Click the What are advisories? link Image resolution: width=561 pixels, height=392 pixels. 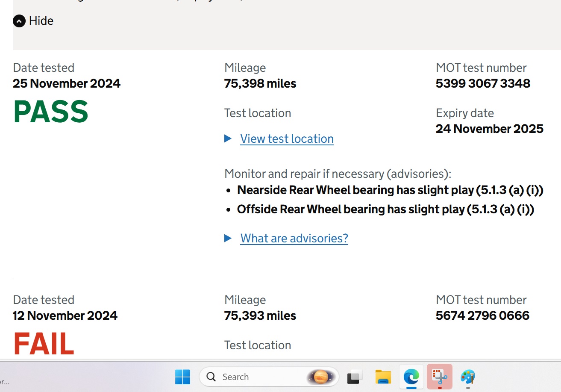coord(294,238)
